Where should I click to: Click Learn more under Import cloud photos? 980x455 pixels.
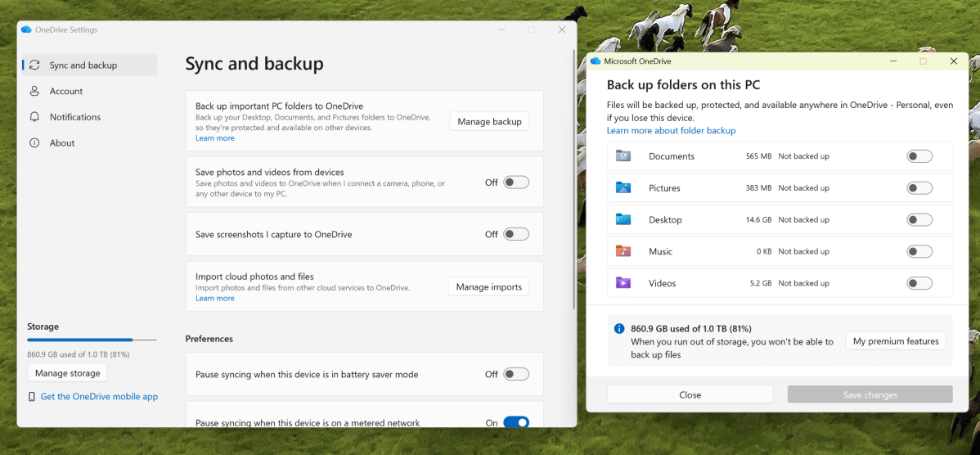pyautogui.click(x=215, y=298)
